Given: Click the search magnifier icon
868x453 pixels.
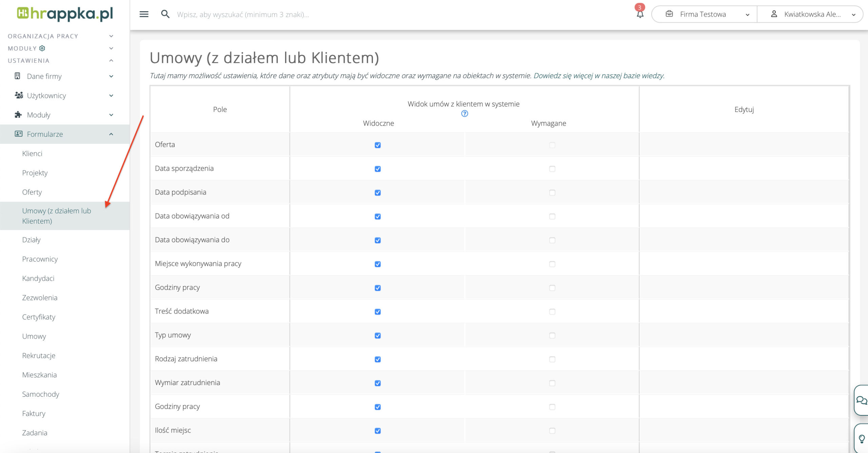Looking at the screenshot, I should click(x=165, y=14).
